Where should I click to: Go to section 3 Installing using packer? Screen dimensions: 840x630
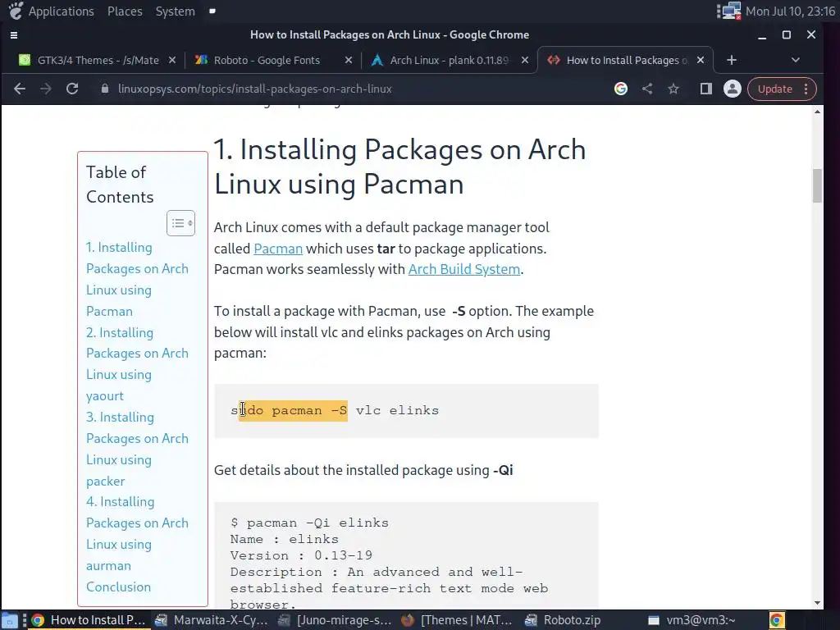(137, 449)
